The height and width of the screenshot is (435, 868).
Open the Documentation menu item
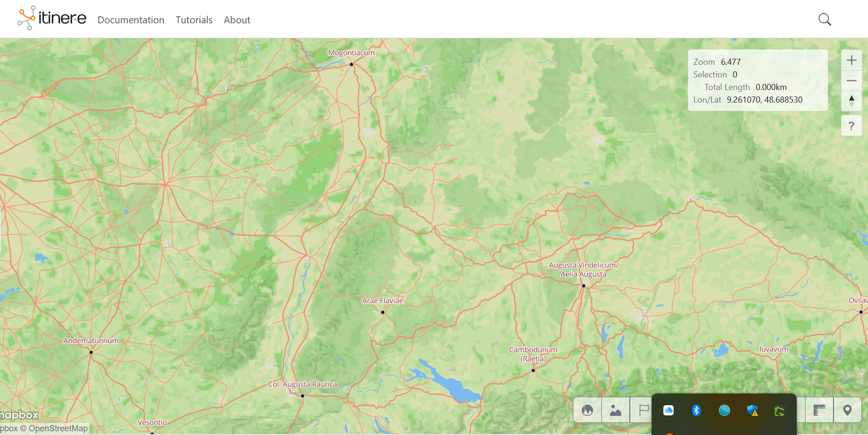pos(131,20)
